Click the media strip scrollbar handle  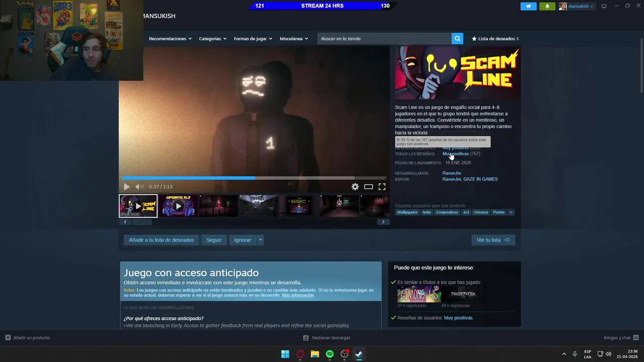coord(142,222)
